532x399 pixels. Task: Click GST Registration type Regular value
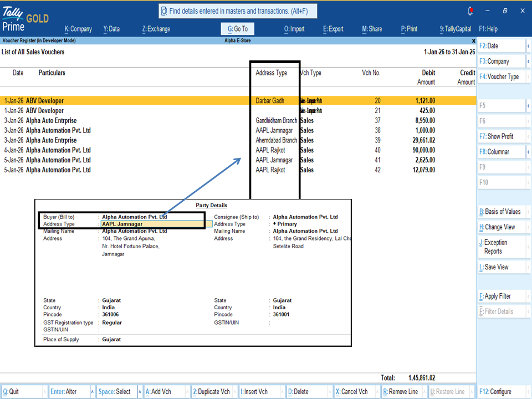click(x=111, y=323)
